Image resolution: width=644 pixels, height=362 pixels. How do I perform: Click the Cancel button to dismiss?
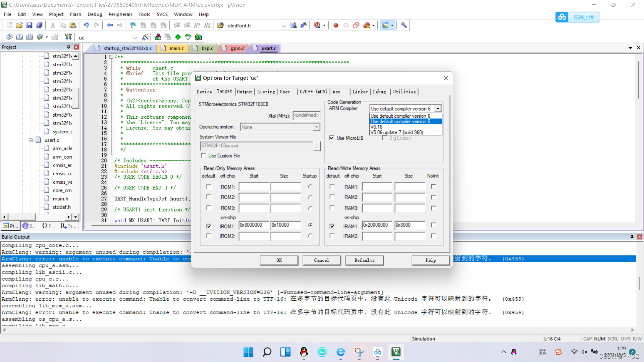pyautogui.click(x=322, y=260)
